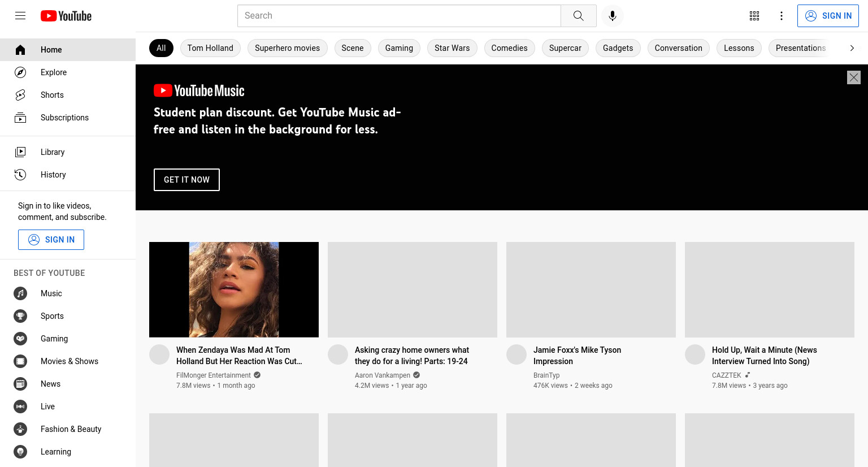This screenshot has width=868, height=467.
Task: Open 'When Zendaya Was Mad' video title
Action: point(239,356)
